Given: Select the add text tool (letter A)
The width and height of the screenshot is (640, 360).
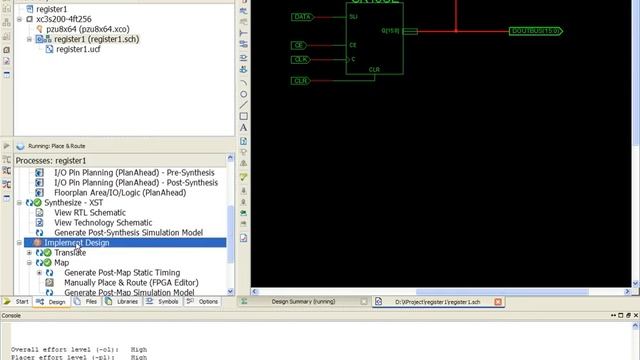Looking at the screenshot, I should click(244, 128).
